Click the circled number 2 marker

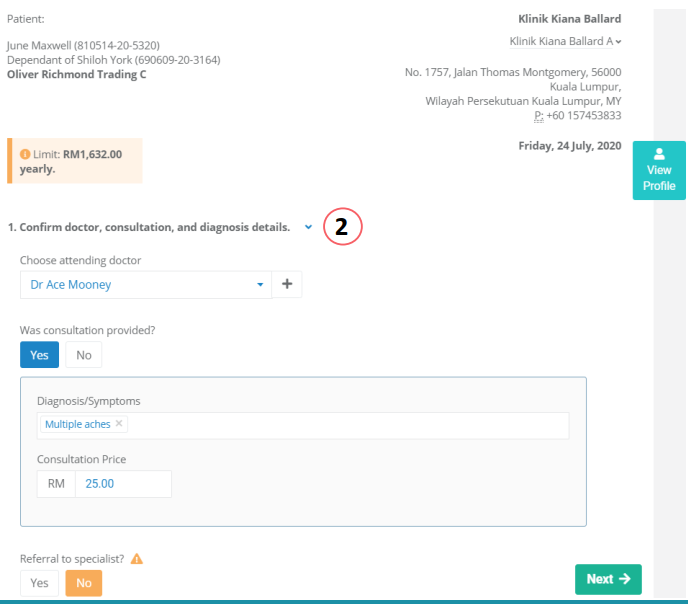tap(341, 227)
